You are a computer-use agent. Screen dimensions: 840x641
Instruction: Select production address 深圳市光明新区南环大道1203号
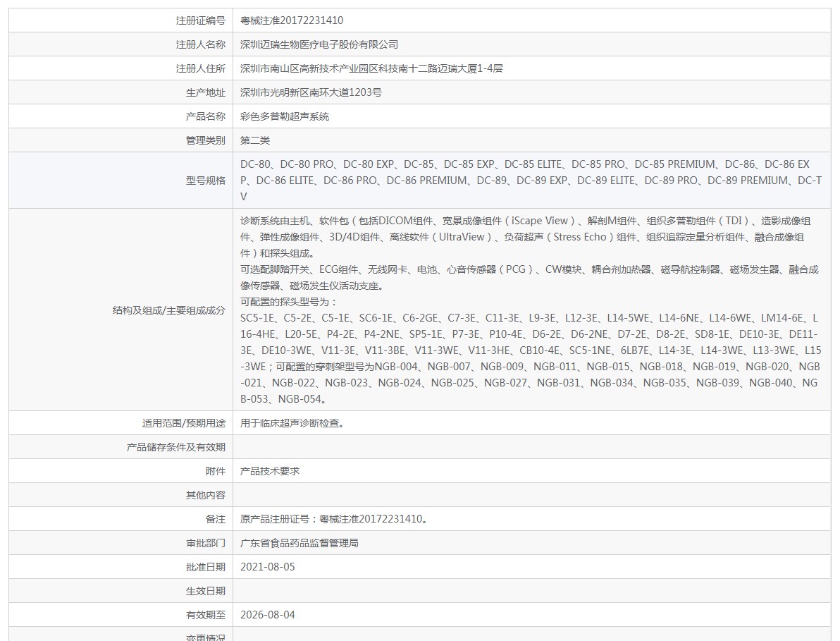tap(311, 92)
